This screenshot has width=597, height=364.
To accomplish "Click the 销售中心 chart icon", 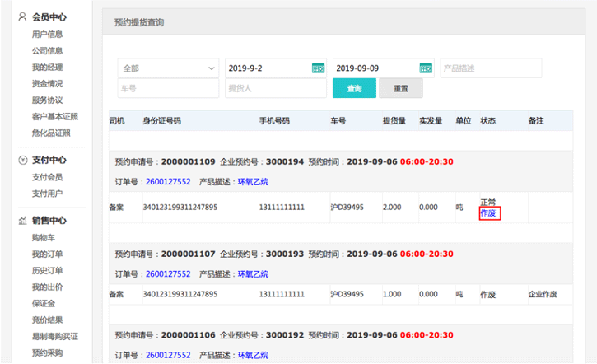I will click(23, 220).
